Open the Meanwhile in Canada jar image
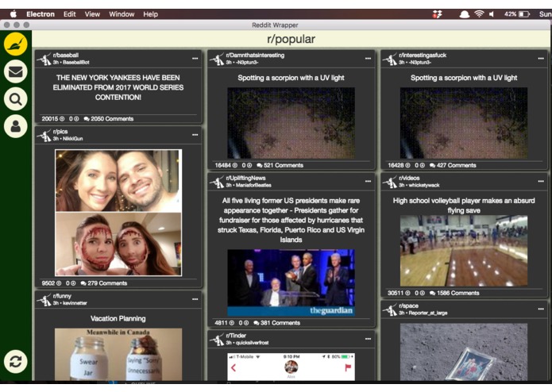 tap(118, 355)
